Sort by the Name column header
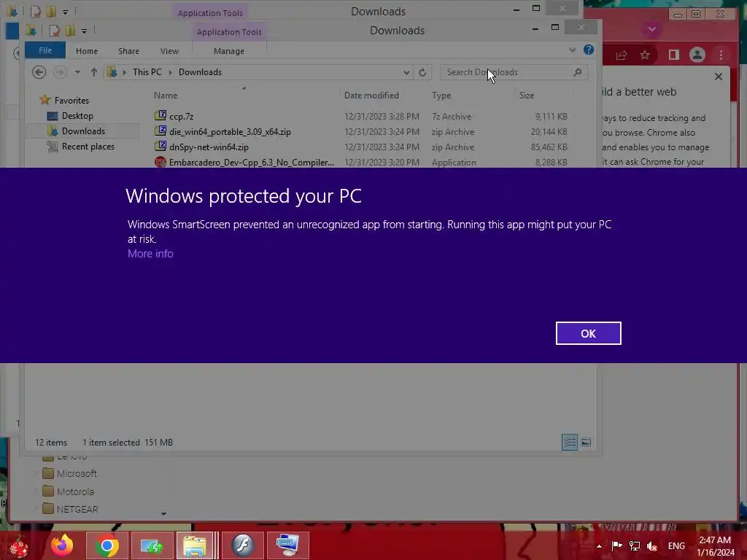This screenshot has height=560, width=747. tap(166, 96)
